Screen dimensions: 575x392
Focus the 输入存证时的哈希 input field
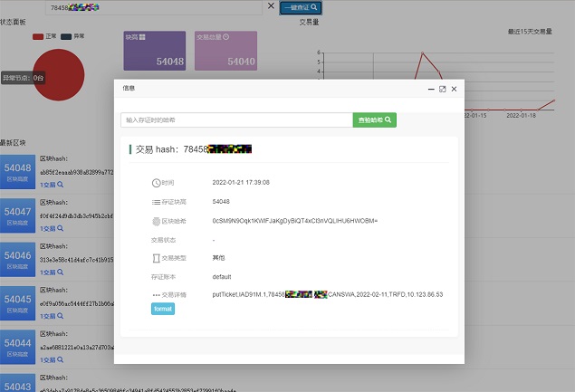[x=235, y=120]
